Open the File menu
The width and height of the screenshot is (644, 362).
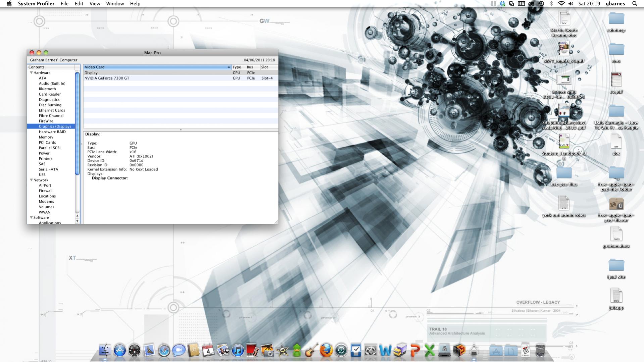[x=64, y=4]
